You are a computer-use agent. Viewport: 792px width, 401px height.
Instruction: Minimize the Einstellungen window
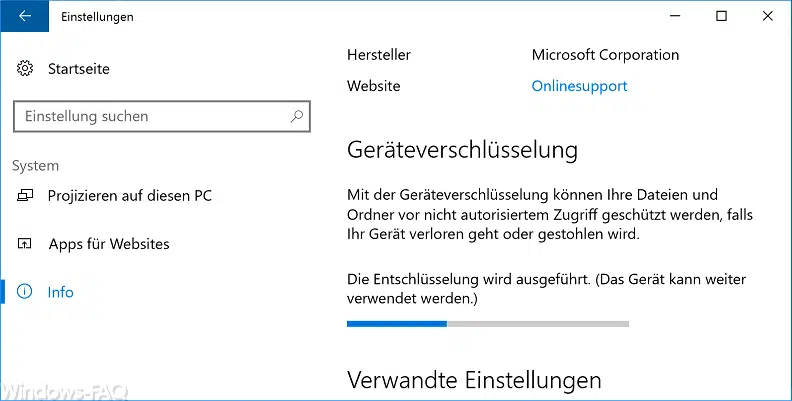coord(675,16)
